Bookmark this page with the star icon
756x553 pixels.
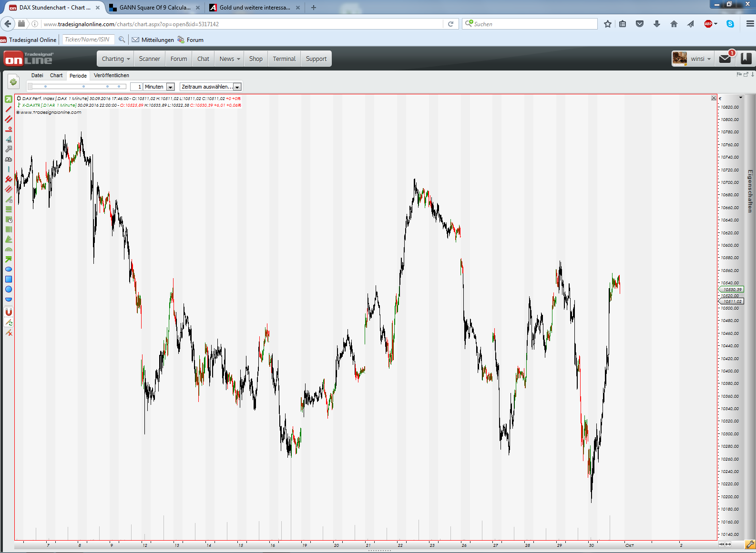608,24
